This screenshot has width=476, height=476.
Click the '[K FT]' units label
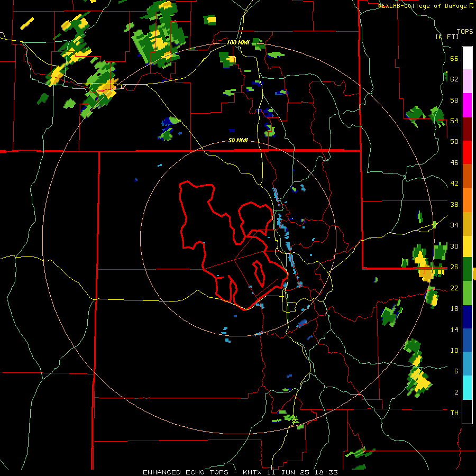pyautogui.click(x=447, y=36)
